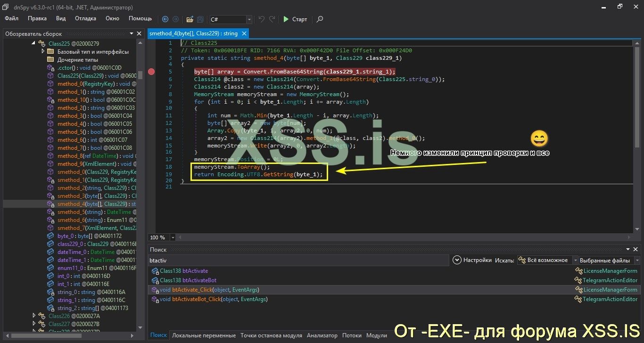The height and width of the screenshot is (343, 644).
Task: Click the folder icon beside Дочерние типы
Action: [51, 60]
